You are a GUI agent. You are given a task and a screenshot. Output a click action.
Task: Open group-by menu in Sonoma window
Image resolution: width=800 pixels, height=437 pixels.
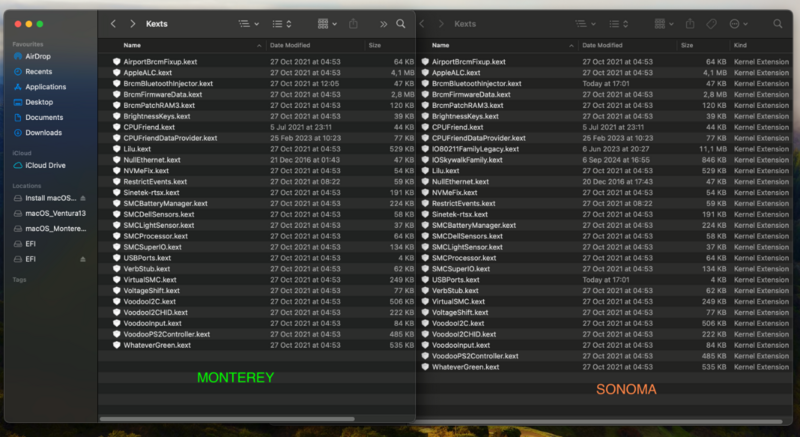pos(618,24)
